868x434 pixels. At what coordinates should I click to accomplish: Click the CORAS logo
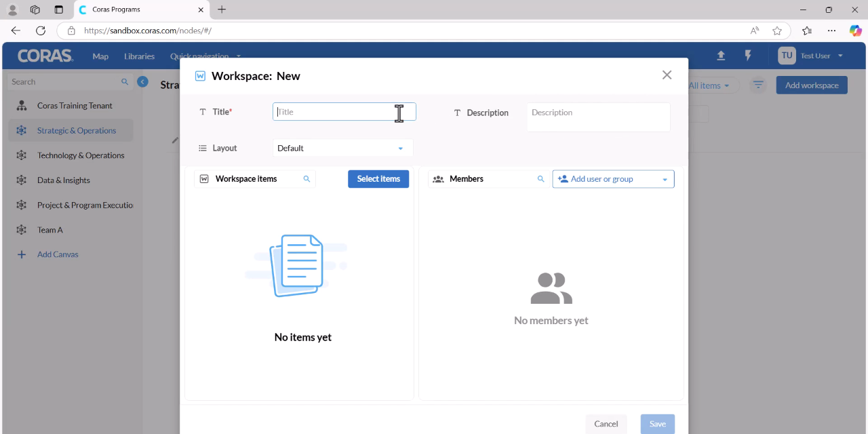point(45,56)
